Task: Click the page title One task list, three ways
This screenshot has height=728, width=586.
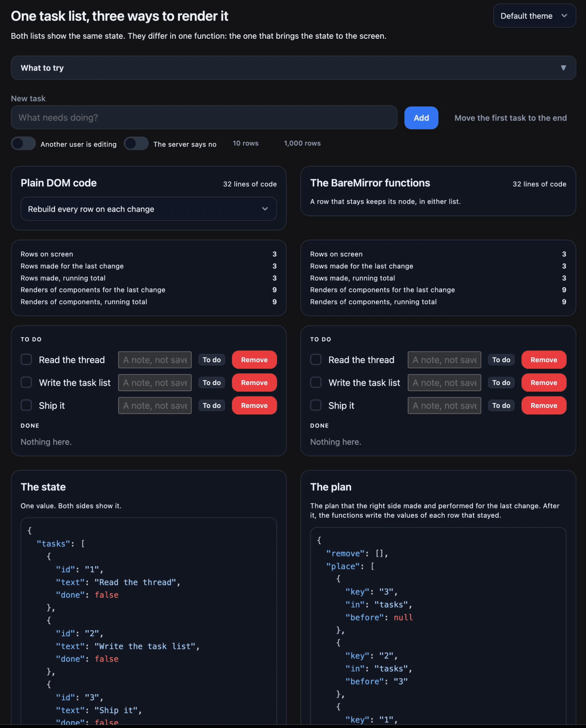Action: click(x=119, y=16)
